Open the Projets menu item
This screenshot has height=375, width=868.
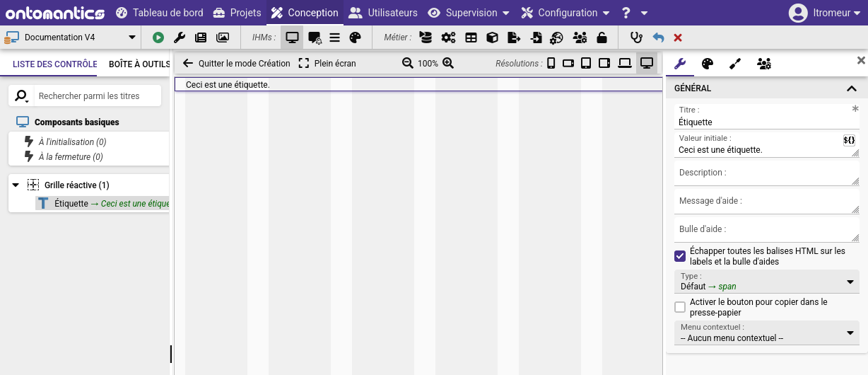point(236,13)
